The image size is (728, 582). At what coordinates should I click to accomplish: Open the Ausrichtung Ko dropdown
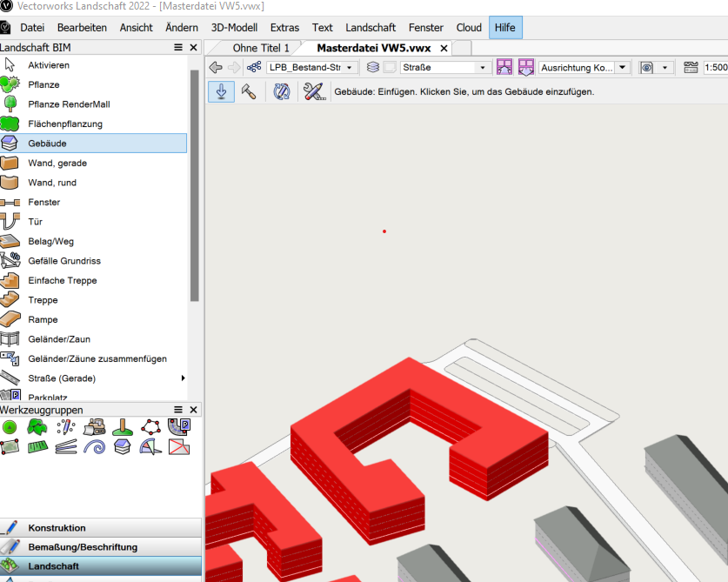(583, 66)
